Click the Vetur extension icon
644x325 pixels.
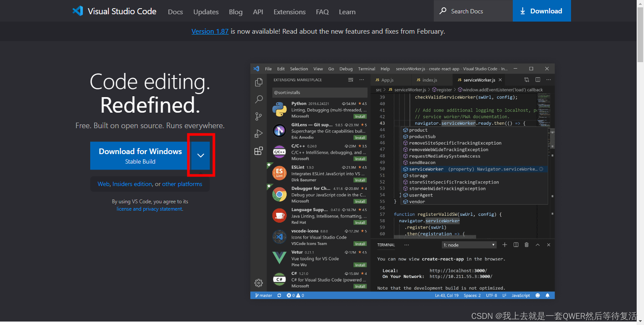pos(279,258)
